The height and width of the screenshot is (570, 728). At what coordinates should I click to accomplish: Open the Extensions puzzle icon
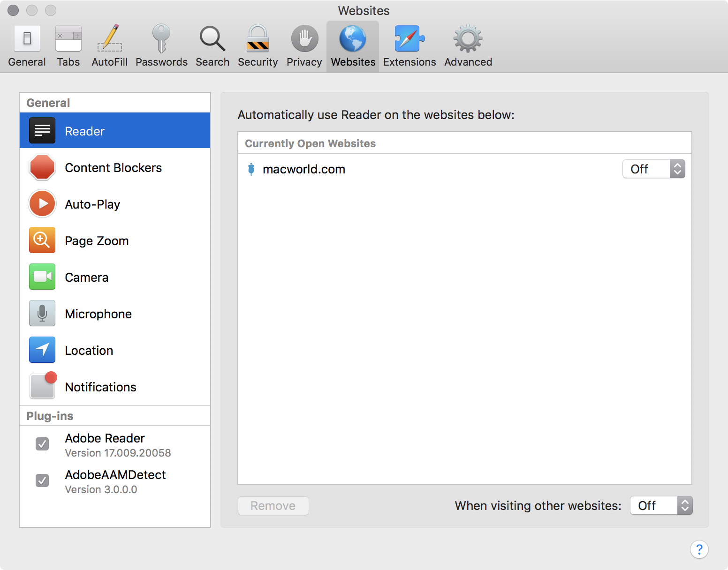point(409,38)
